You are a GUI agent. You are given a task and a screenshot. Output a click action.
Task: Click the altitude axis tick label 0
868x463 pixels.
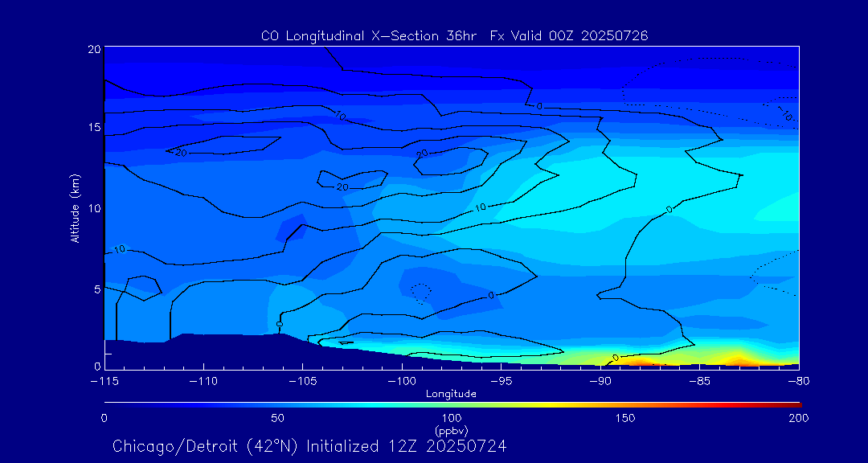[x=97, y=366]
